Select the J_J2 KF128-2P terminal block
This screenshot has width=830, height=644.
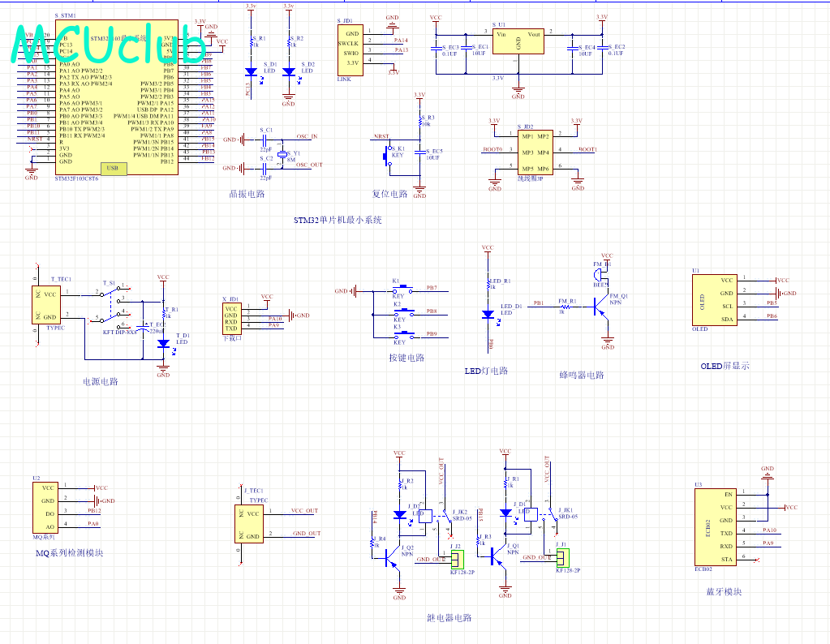[458, 560]
